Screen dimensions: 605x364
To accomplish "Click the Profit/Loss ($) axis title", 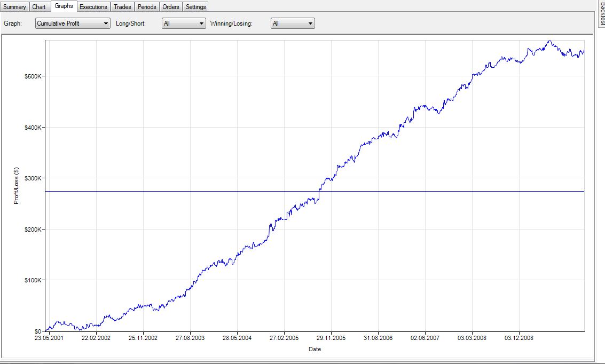I will [17, 186].
